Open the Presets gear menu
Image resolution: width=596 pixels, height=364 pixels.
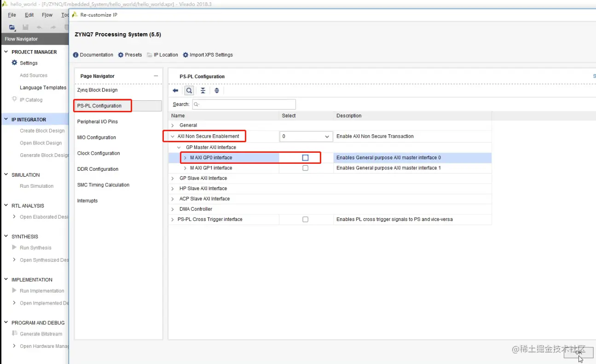(130, 55)
